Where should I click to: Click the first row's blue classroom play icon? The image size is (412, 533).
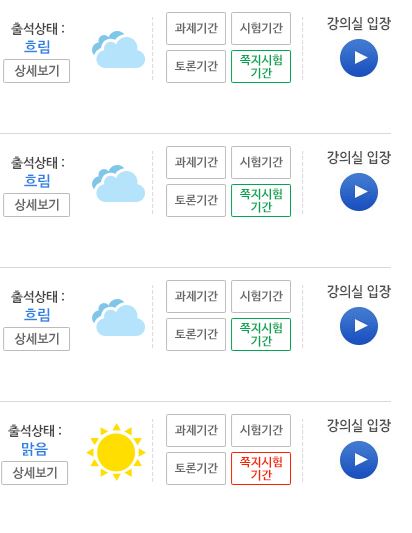[x=359, y=58]
